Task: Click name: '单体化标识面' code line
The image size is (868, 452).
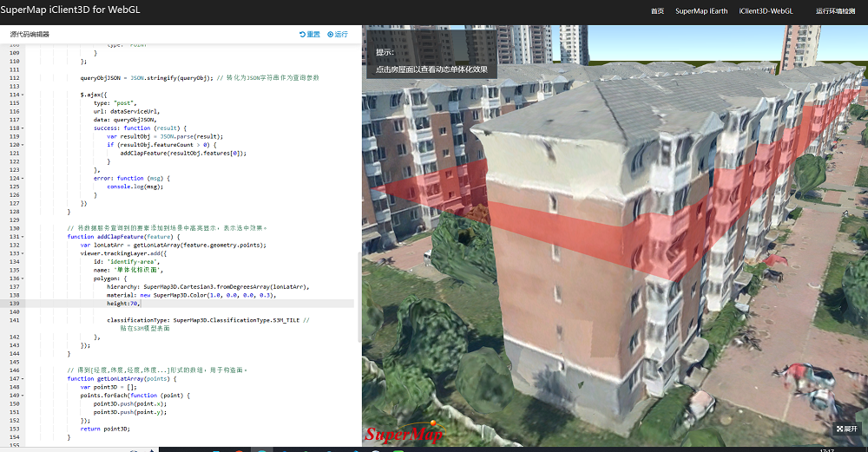Action: (x=128, y=270)
